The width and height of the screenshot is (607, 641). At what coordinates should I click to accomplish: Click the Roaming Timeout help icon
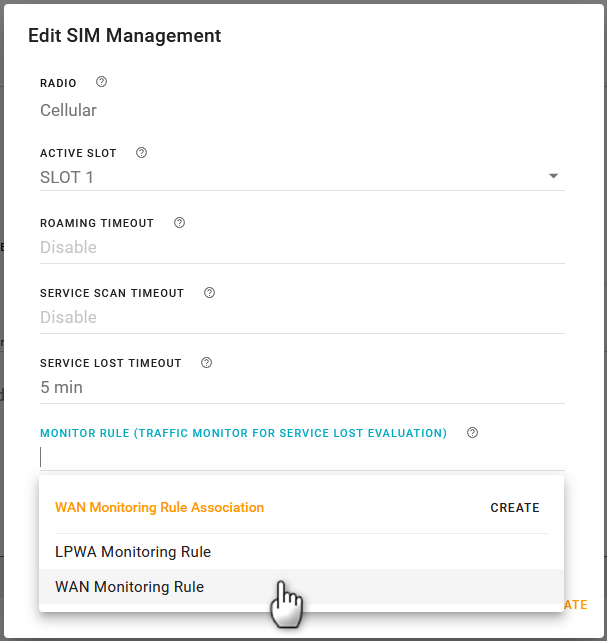point(179,223)
